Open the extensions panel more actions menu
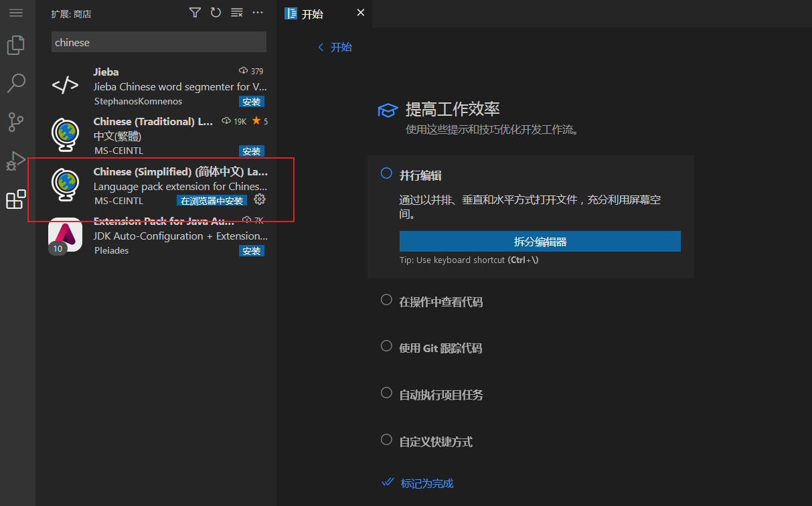 pyautogui.click(x=258, y=13)
